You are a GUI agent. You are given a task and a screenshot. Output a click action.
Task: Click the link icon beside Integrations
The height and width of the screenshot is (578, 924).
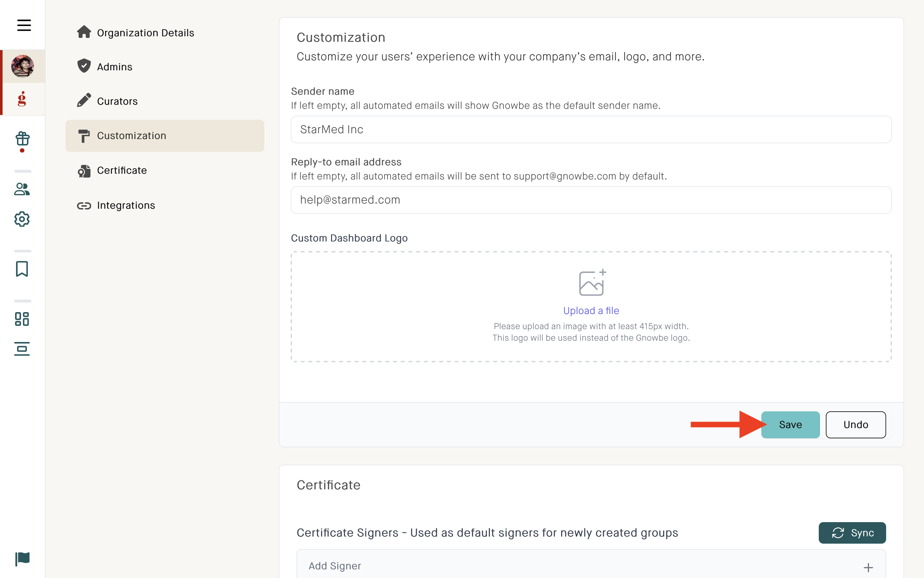pyautogui.click(x=84, y=206)
